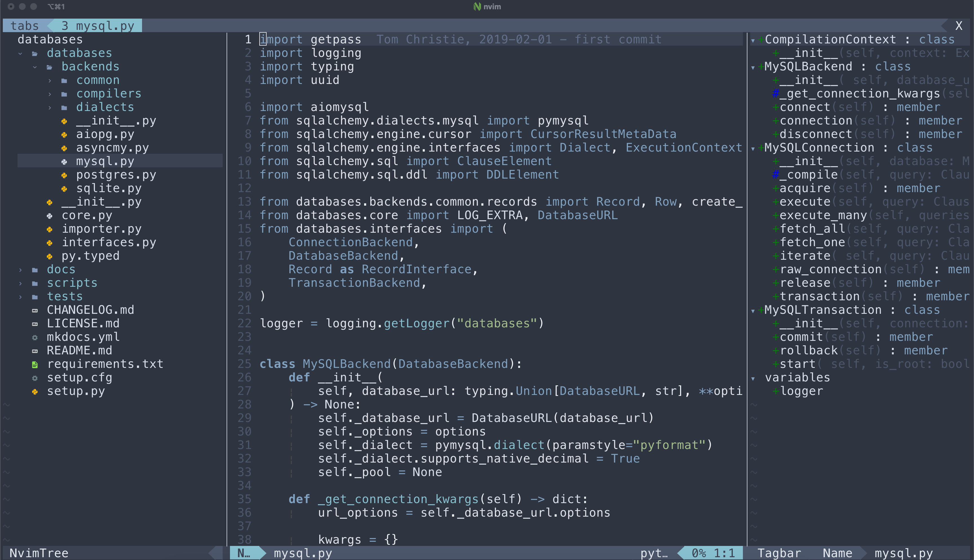
Task: Open postgres.py in the file tree
Action: click(116, 175)
